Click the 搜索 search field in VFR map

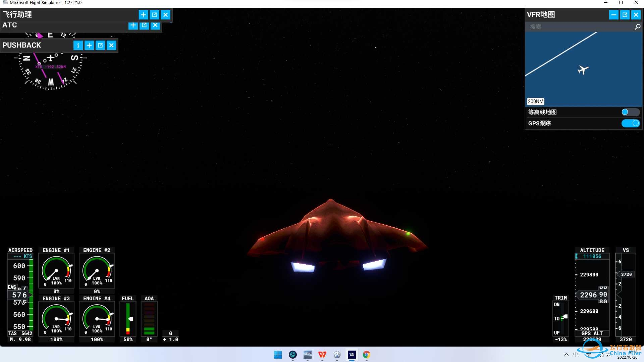click(x=580, y=27)
